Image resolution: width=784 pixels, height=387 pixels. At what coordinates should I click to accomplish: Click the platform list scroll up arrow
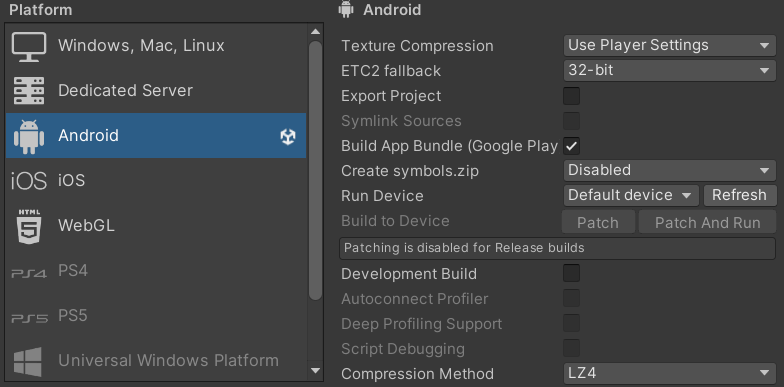(315, 32)
